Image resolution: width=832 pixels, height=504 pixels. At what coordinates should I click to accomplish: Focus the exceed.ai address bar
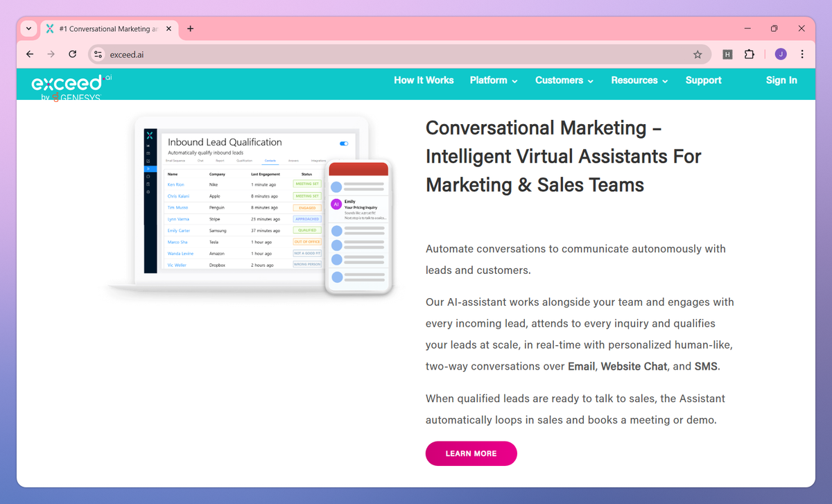[x=399, y=54]
